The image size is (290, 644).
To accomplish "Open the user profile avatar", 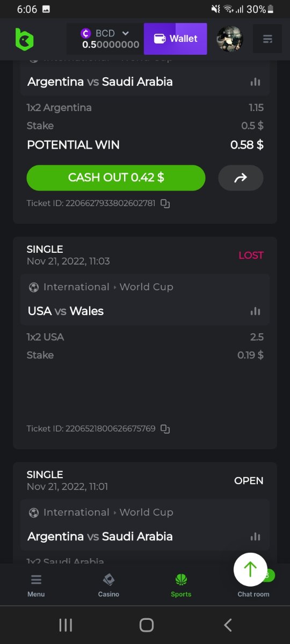I will point(230,39).
